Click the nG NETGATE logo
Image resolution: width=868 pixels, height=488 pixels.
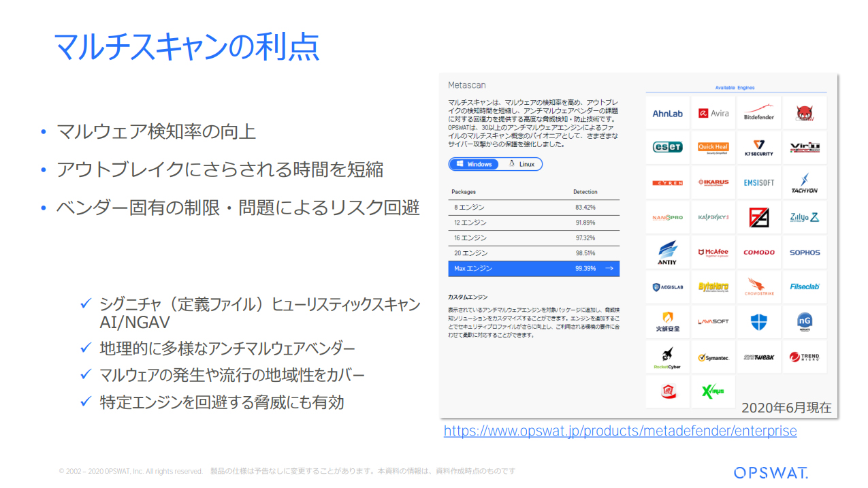805,322
